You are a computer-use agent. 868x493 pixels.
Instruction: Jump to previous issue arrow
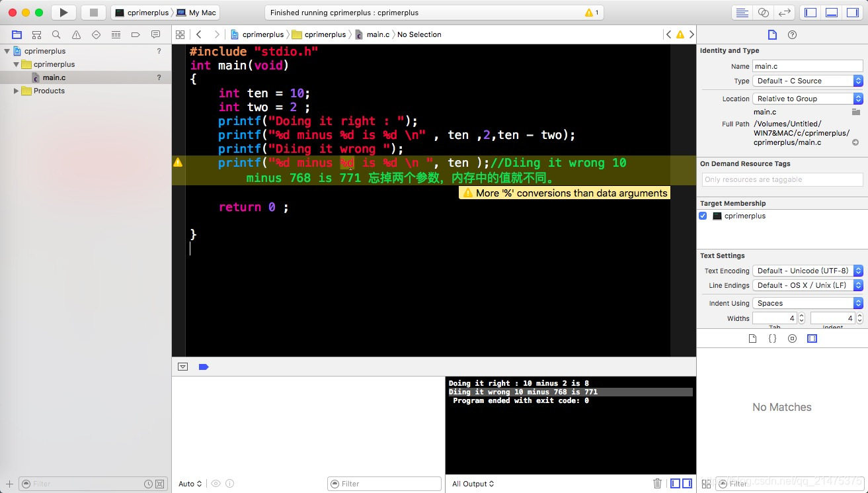click(x=669, y=34)
